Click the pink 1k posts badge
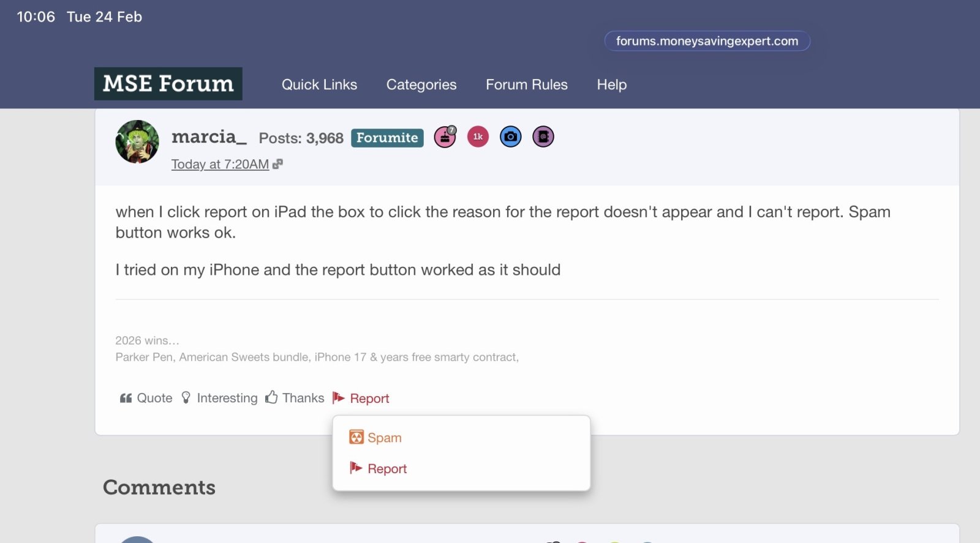 pyautogui.click(x=478, y=137)
